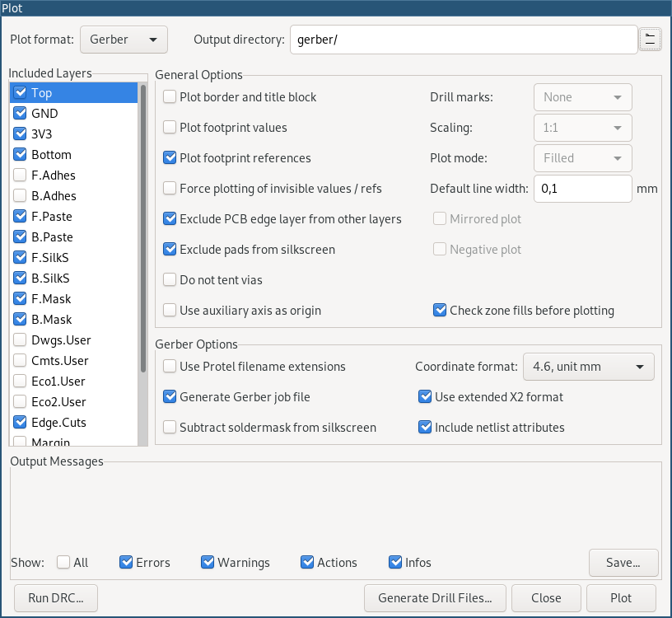The image size is (672, 618).
Task: Enable the B.Adhes layer
Action: point(20,195)
